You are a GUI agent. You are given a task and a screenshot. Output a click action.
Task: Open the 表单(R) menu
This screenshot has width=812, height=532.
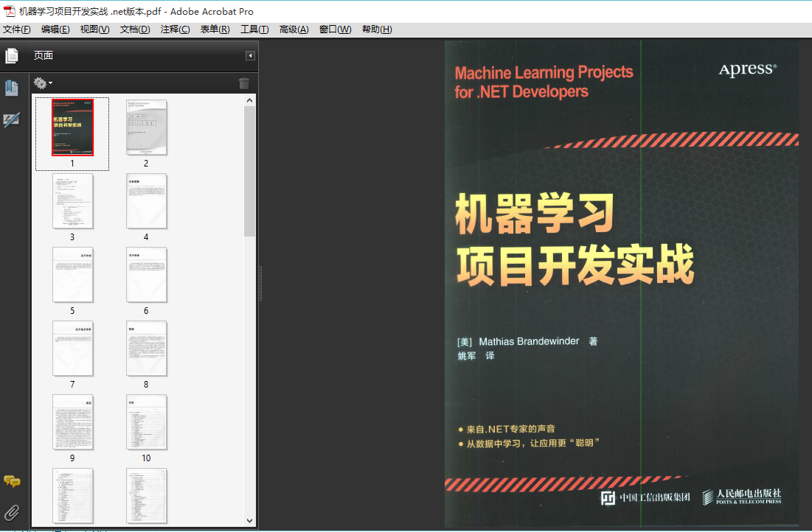tap(215, 29)
